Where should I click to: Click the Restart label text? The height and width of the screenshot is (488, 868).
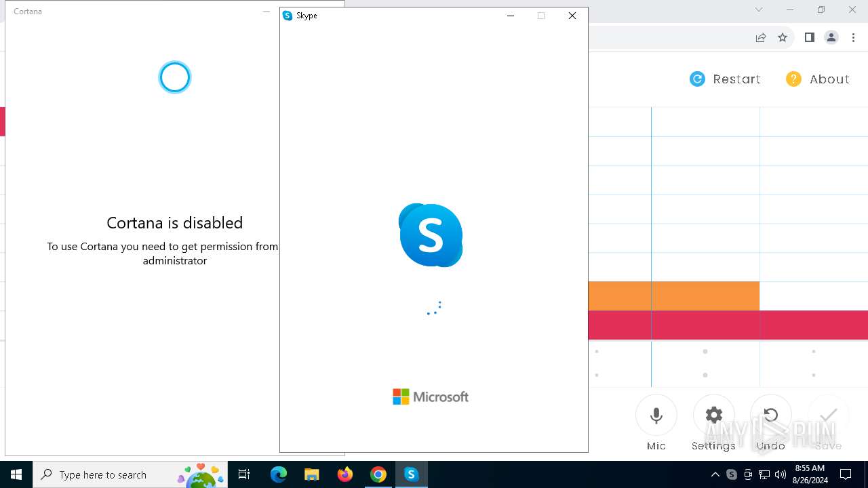click(736, 79)
